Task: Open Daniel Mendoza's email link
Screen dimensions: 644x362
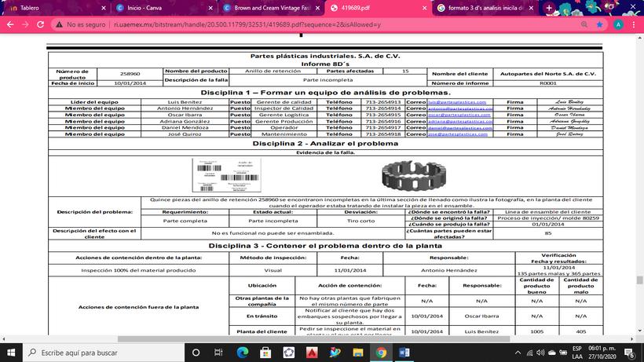Action: (460, 128)
